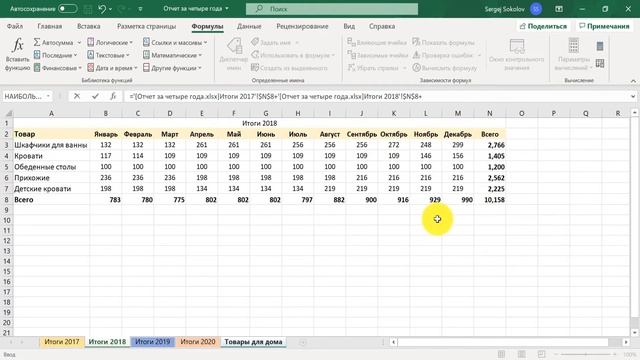Click the Insert Function fx ribbon icon

[18, 45]
